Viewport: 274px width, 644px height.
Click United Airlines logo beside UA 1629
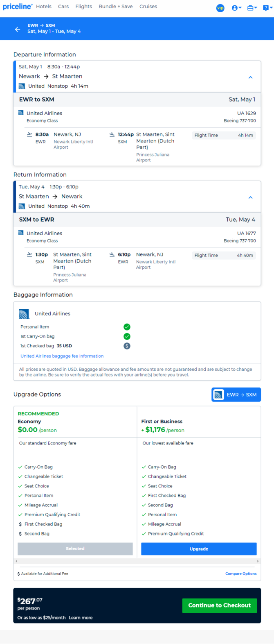coord(21,113)
